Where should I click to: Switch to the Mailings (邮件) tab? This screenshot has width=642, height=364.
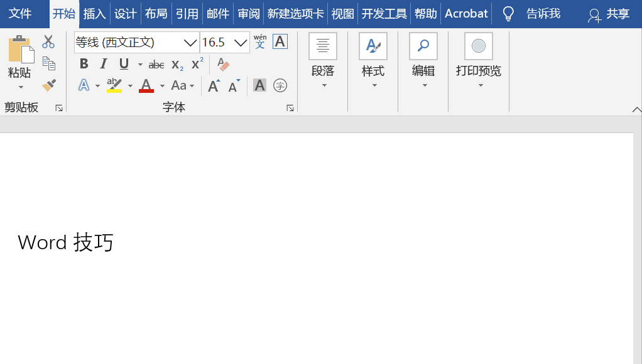[218, 14]
